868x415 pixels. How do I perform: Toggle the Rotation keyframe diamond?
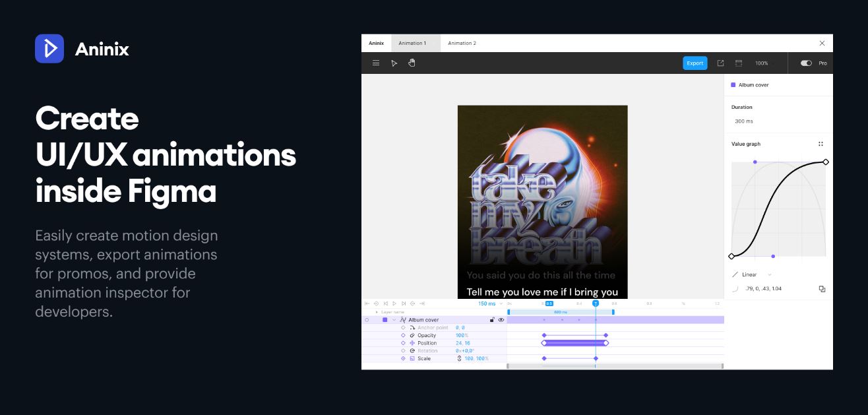403,351
